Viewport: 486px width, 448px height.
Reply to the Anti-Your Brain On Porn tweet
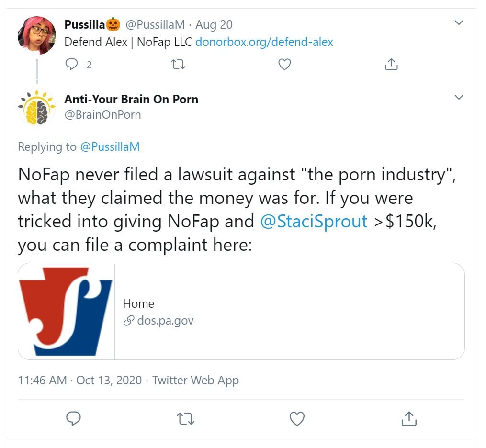(73, 418)
